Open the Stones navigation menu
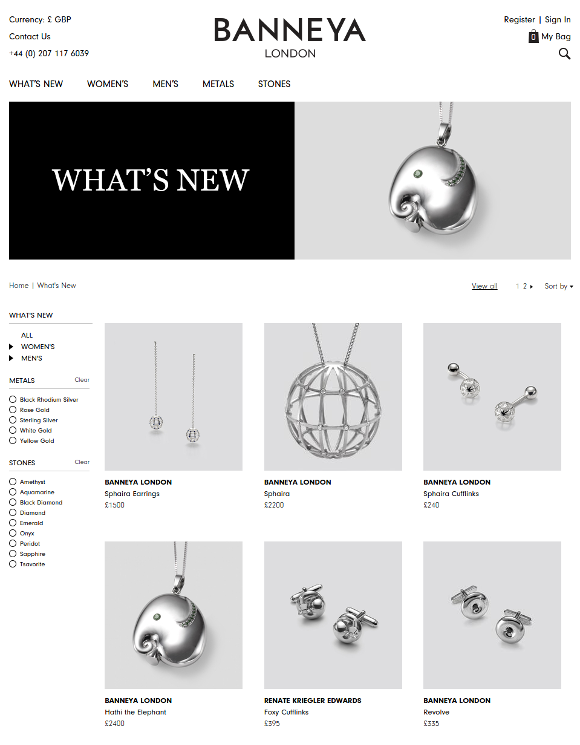This screenshot has width=580, height=745. coord(274,84)
